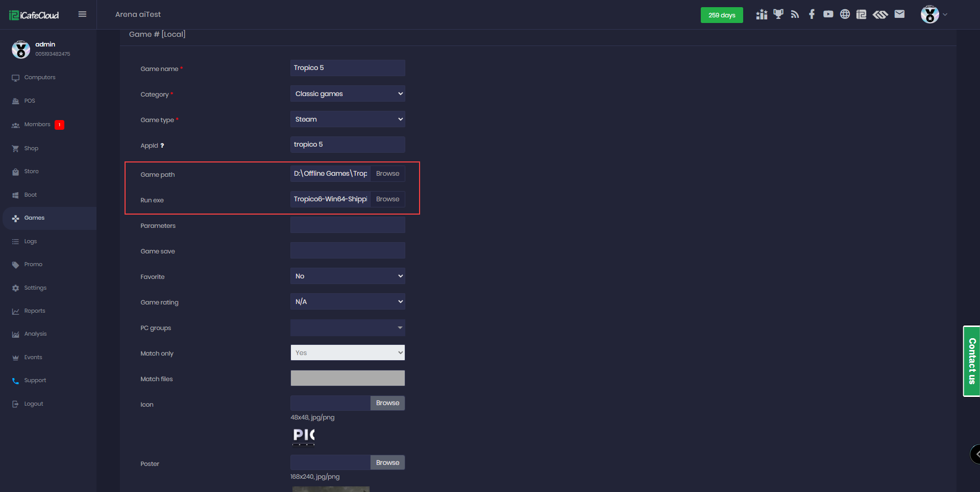Viewport: 980px width, 492px height.
Task: Go to Computers in the sidebar
Action: pyautogui.click(x=40, y=78)
